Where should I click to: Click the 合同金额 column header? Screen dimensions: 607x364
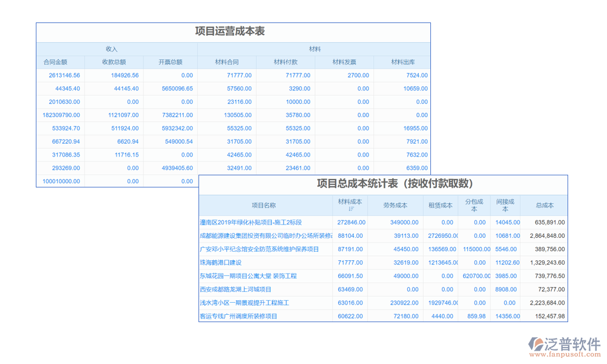point(55,62)
